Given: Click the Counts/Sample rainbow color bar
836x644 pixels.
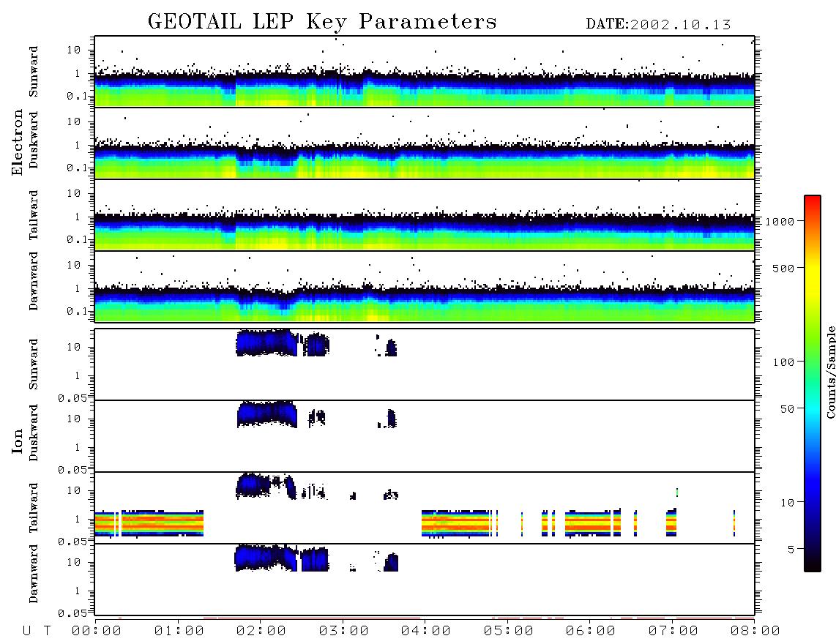Looking at the screenshot, I should point(812,383).
